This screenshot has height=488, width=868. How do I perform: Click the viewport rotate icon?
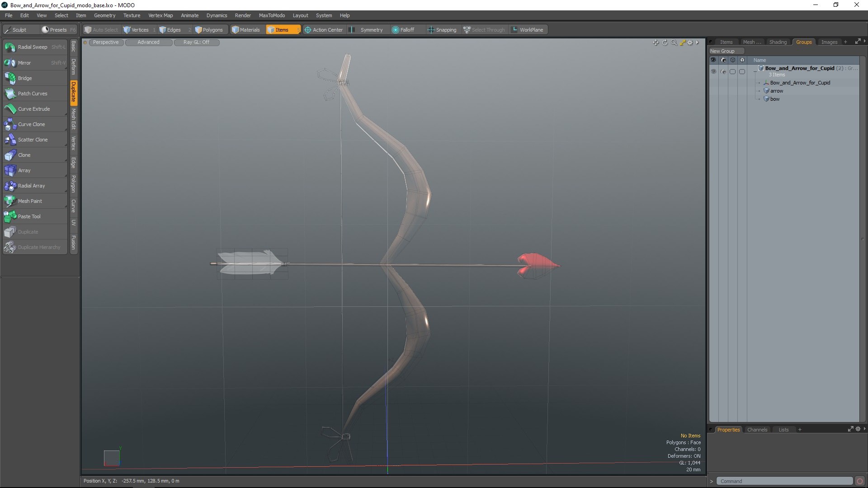(665, 42)
